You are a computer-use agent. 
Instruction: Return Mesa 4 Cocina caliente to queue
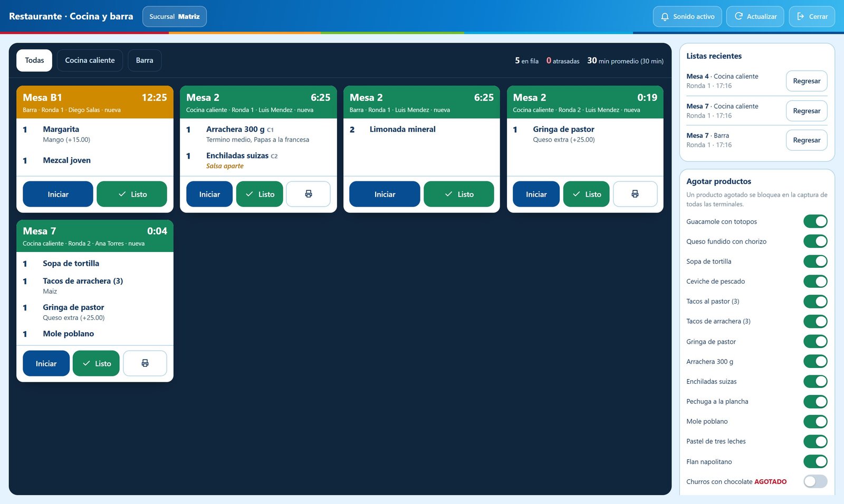click(x=807, y=81)
